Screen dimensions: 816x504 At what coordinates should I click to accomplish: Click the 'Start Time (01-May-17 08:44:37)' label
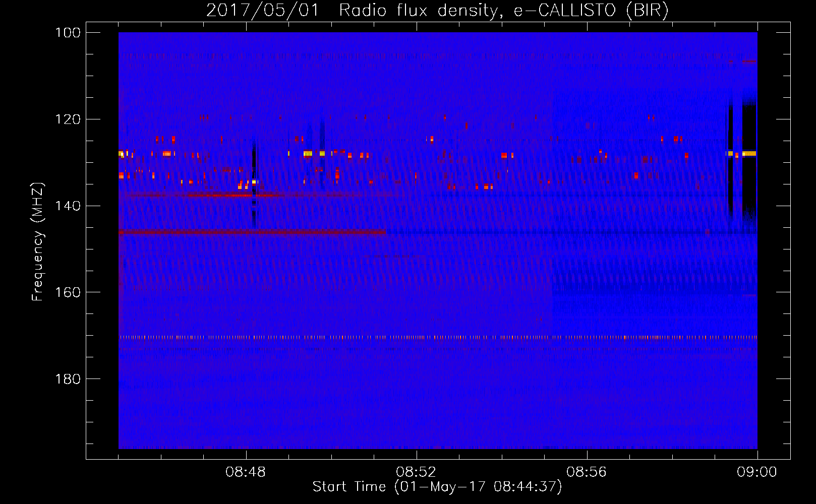click(437, 487)
